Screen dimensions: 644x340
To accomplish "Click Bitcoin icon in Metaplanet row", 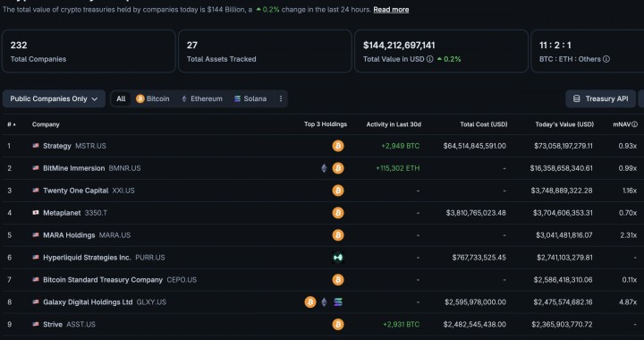I will tap(337, 213).
